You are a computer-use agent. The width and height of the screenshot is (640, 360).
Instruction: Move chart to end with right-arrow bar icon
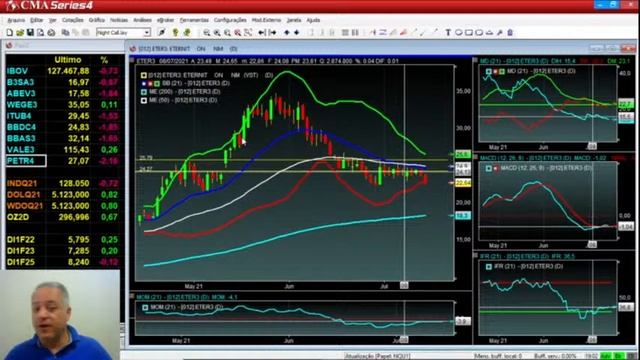tap(272, 33)
